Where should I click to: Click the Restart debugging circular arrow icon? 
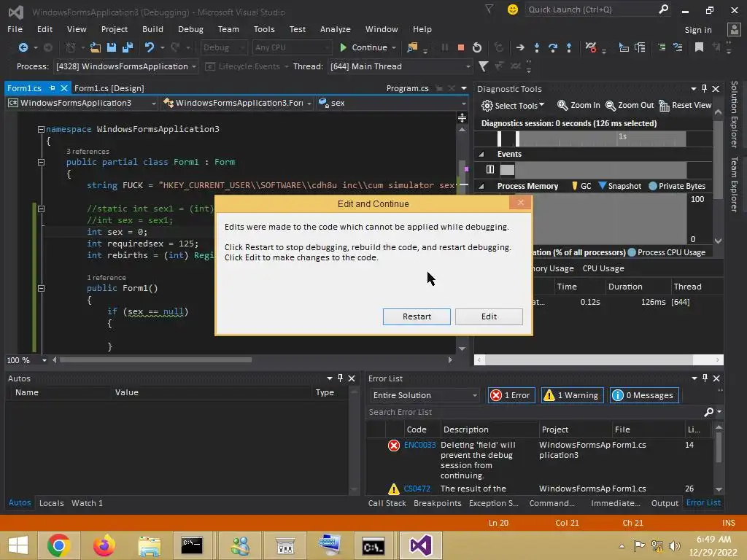pyautogui.click(x=477, y=47)
